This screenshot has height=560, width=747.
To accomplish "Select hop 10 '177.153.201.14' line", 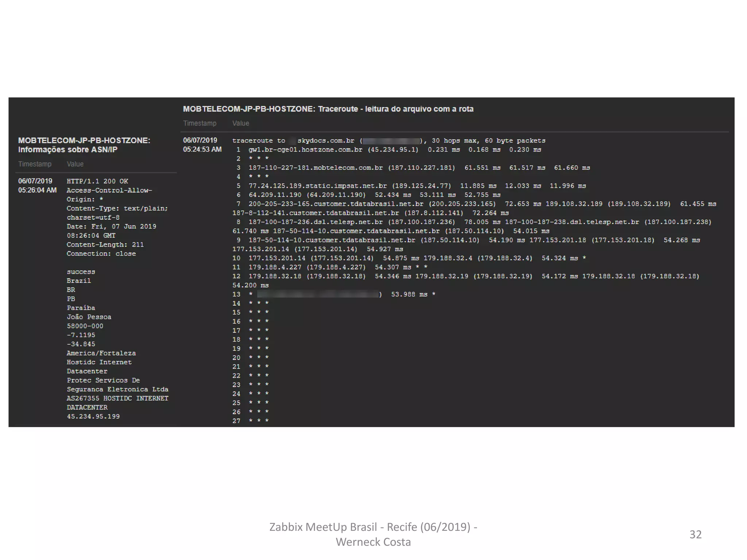I will tap(409, 258).
